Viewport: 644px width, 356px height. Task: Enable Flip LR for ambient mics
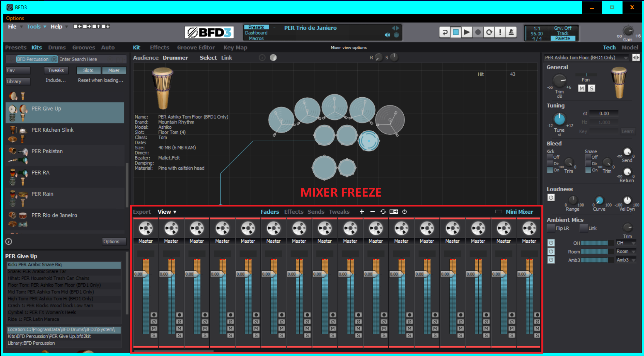551,228
